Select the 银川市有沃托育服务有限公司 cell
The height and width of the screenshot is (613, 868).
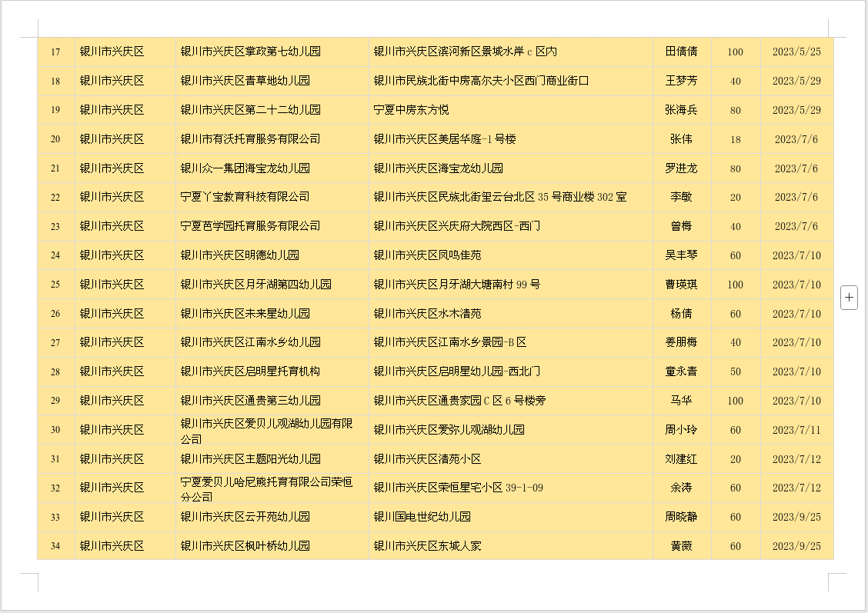tap(250, 139)
